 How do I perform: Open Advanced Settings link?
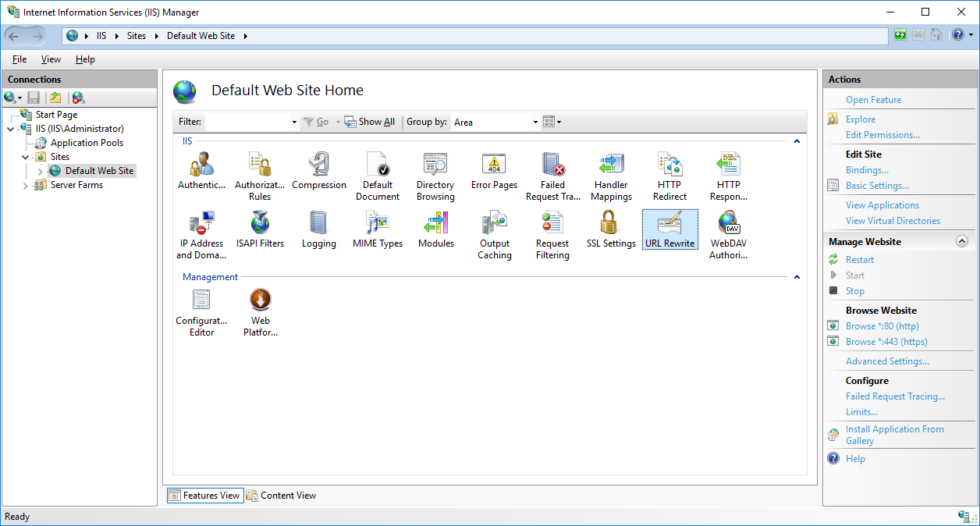click(887, 361)
